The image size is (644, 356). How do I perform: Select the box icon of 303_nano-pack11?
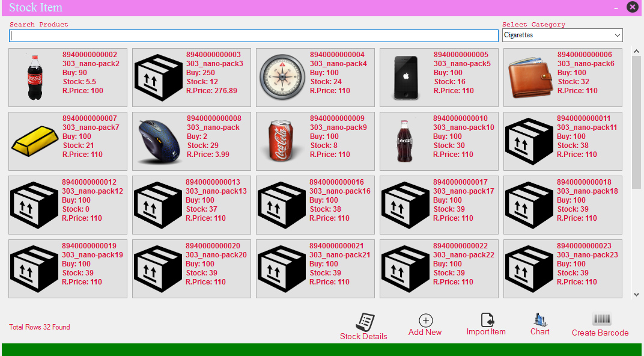(x=529, y=141)
